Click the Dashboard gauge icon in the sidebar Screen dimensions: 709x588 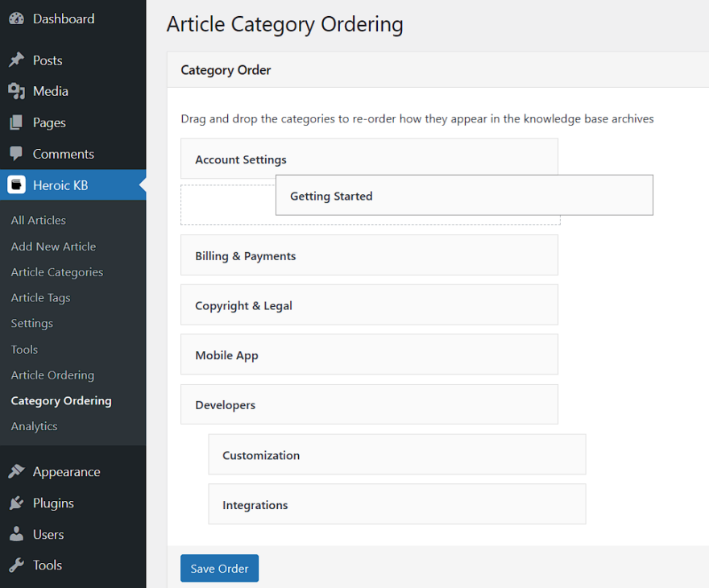coord(18,18)
